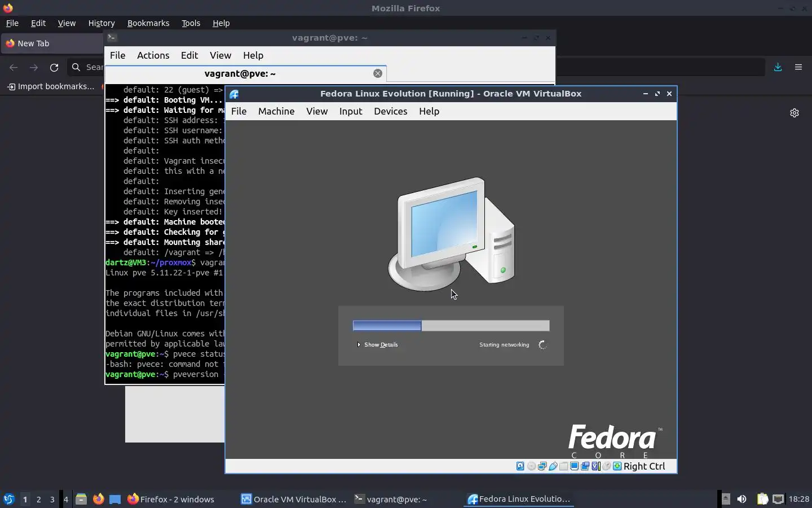
Task: Click Firefox reload button
Action: [54, 67]
